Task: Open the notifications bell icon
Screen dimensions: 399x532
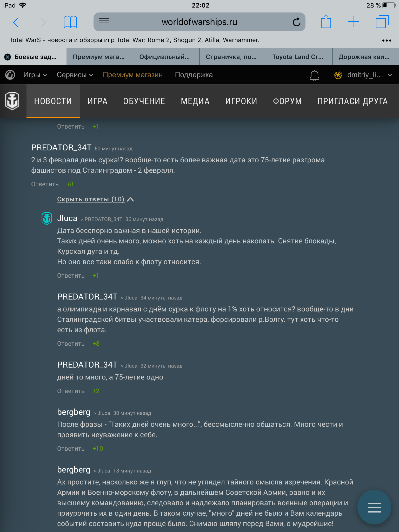Action: [x=314, y=75]
